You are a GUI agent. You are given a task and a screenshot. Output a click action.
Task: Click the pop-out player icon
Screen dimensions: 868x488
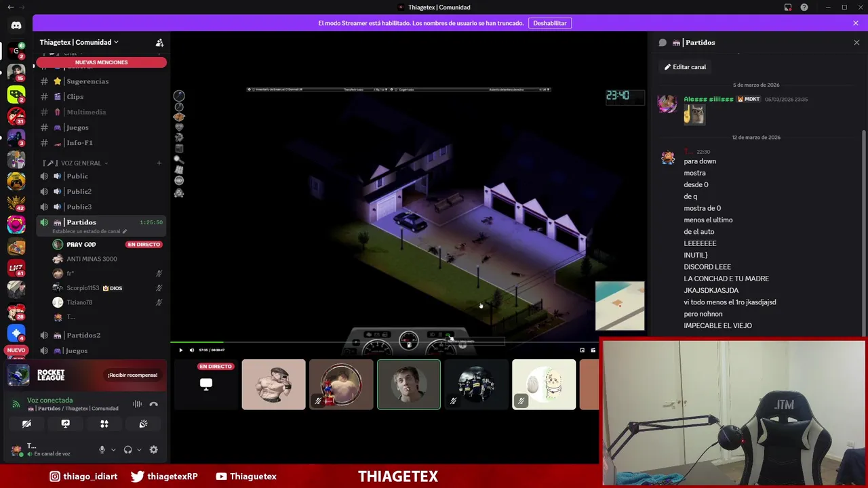pyautogui.click(x=582, y=350)
